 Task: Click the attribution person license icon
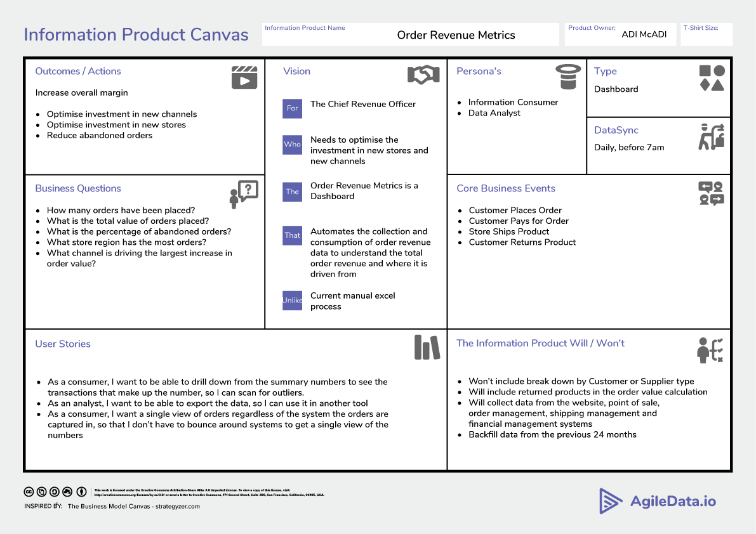tap(81, 492)
